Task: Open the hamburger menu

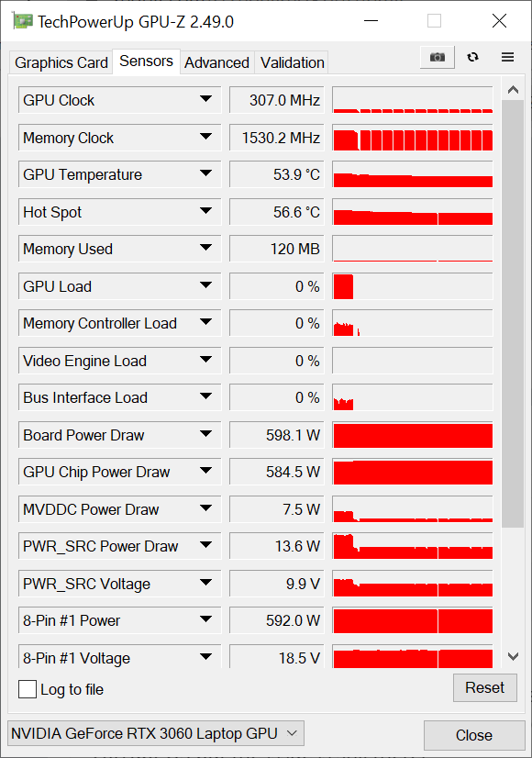Action: click(507, 56)
